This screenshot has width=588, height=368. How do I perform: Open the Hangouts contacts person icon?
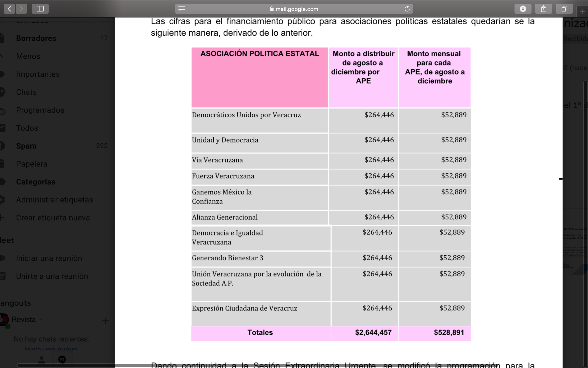(x=42, y=359)
